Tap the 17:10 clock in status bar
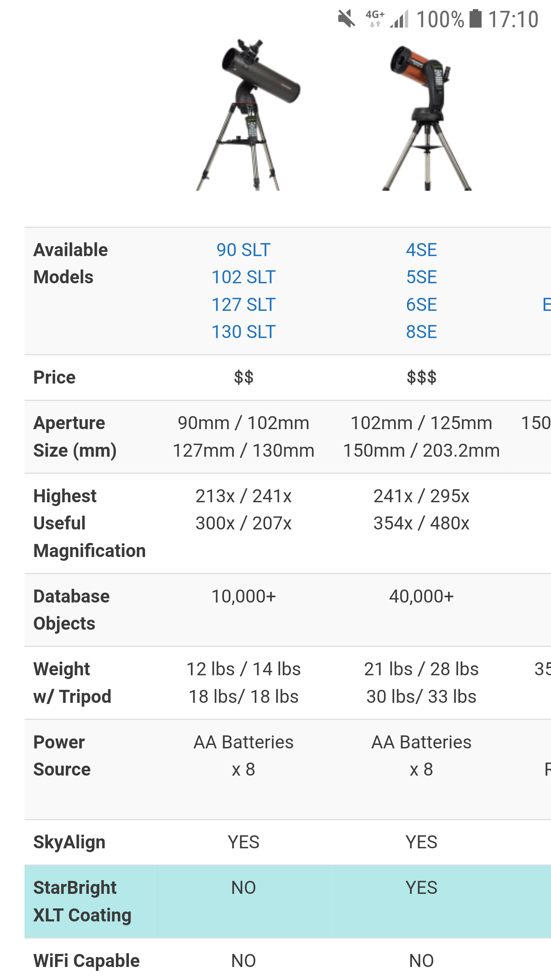 514,19
